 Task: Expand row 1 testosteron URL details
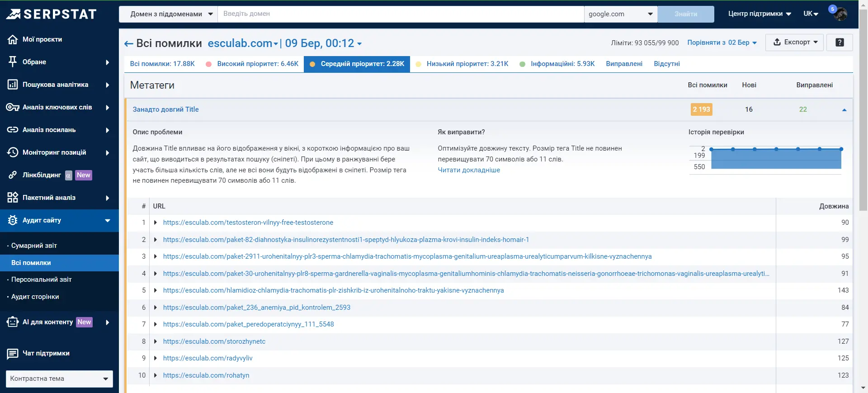(x=156, y=223)
